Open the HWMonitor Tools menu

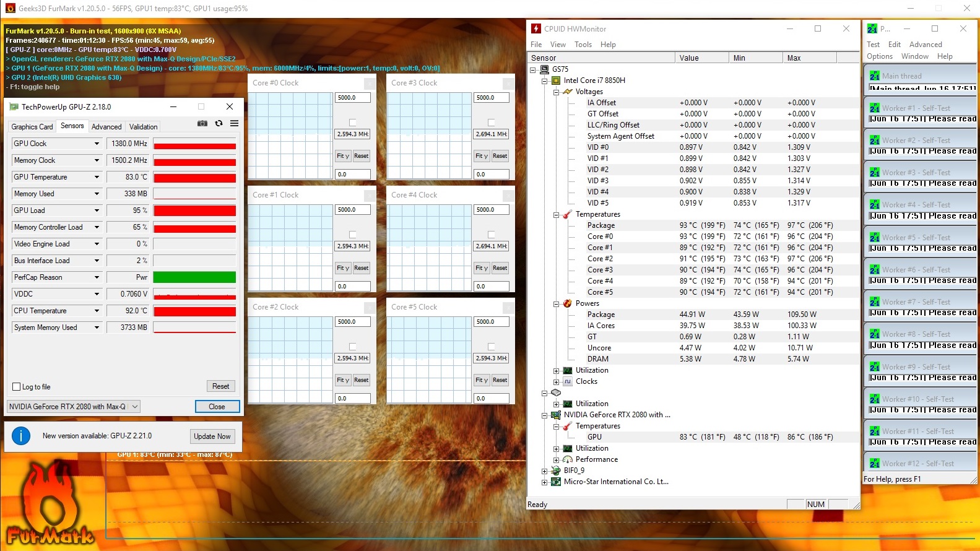pyautogui.click(x=583, y=45)
